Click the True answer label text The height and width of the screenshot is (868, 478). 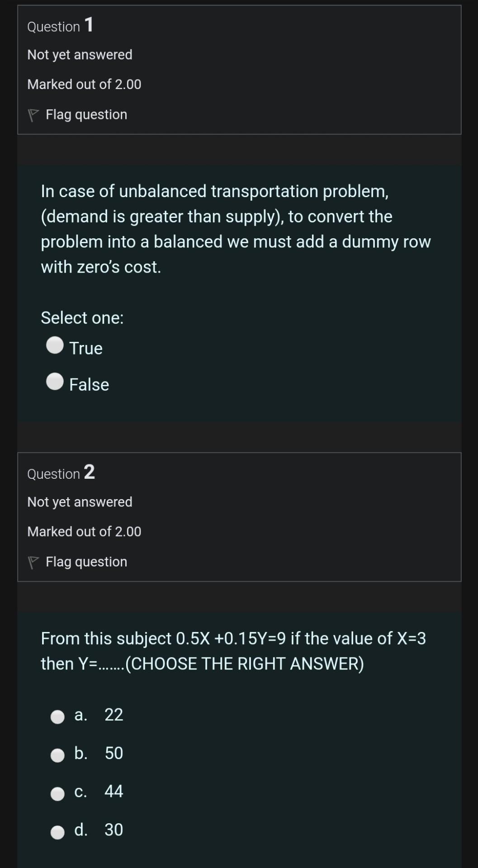(85, 348)
